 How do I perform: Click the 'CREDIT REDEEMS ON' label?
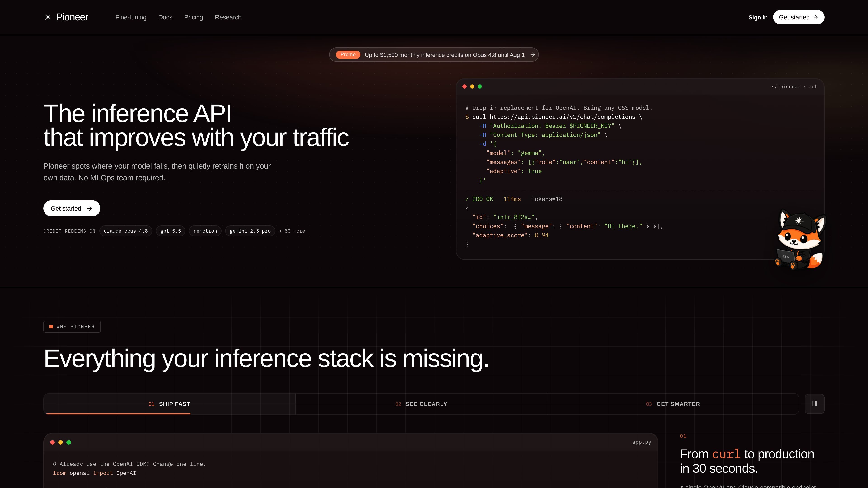pos(69,231)
